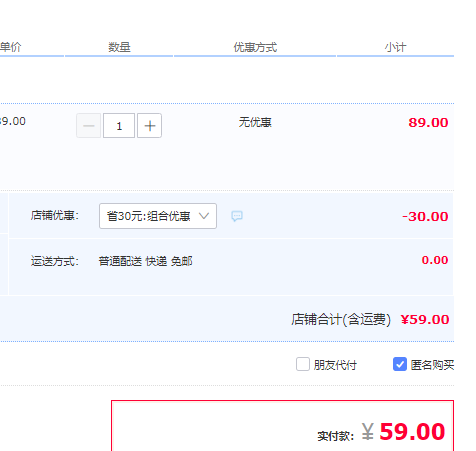Click the 89.00 subtotal amount

428,123
